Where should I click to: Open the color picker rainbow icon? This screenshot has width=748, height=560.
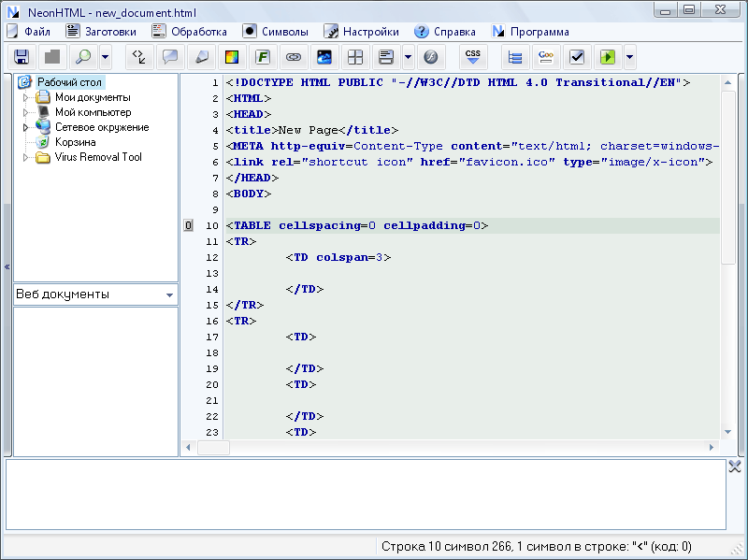232,57
